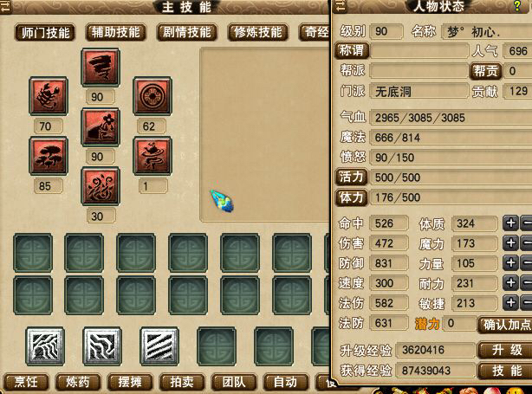This screenshot has width=532, height=394.
Task: Click the flower skill icon
Action: click(x=101, y=126)
